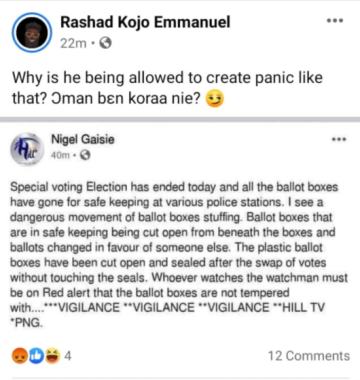Visit the Nigel Gaisie name link
Image resolution: width=360 pixels, height=380 pixels.
[83, 139]
